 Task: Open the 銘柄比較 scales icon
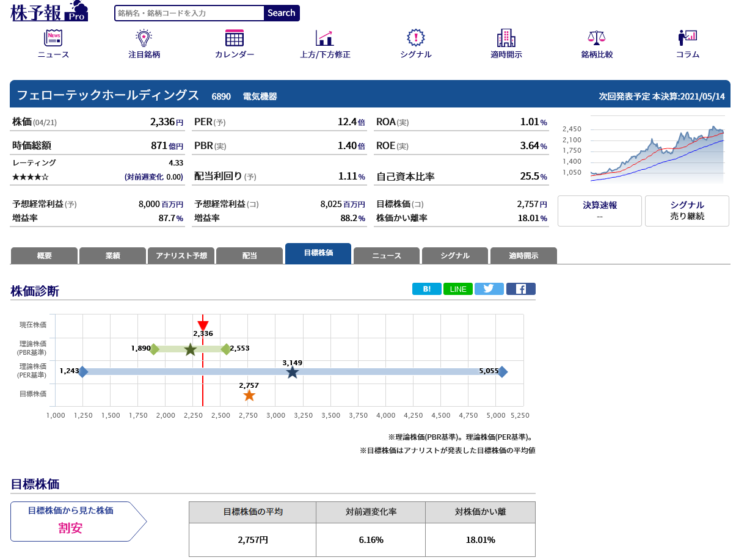click(596, 38)
